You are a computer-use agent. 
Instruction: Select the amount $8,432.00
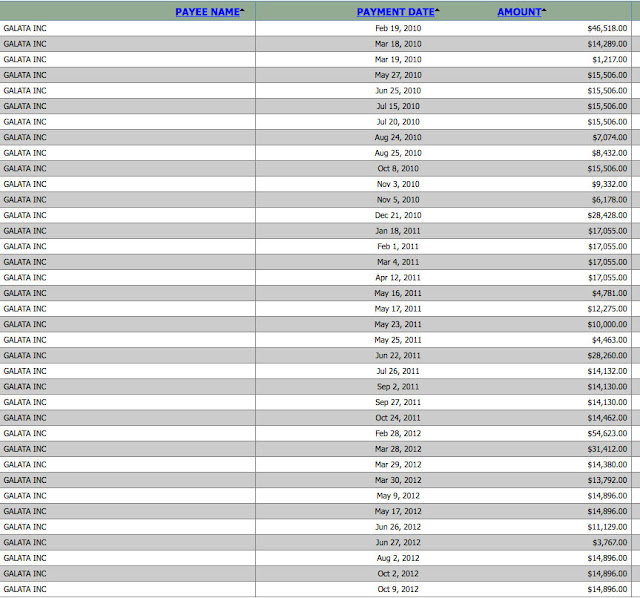[610, 153]
